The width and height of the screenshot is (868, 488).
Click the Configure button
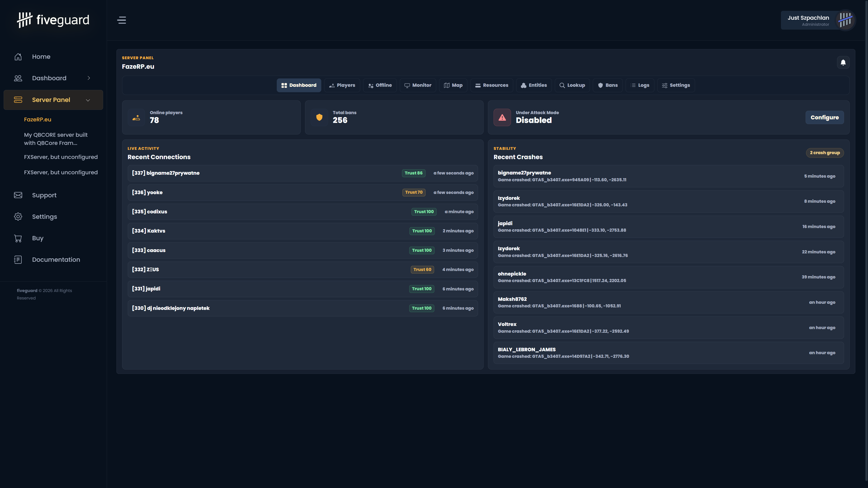[x=825, y=118]
